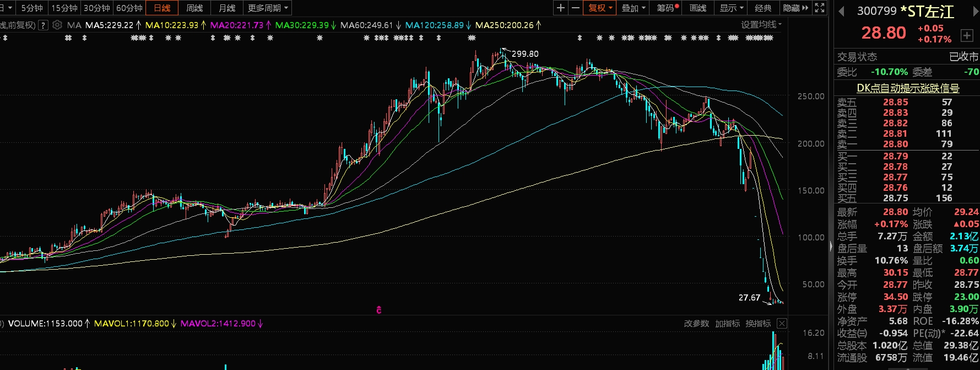Enter fullscreen with the expand icon
980x370 pixels.
[x=820, y=8]
